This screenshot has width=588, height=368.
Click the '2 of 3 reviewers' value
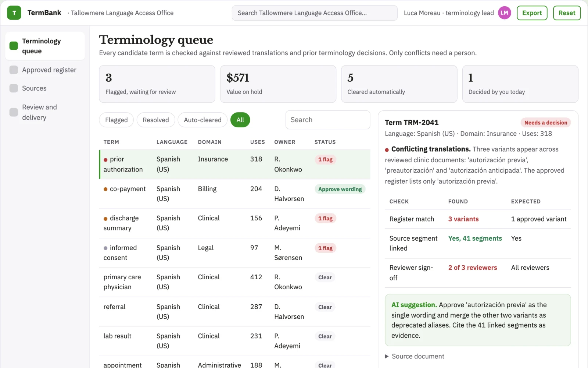473,268
